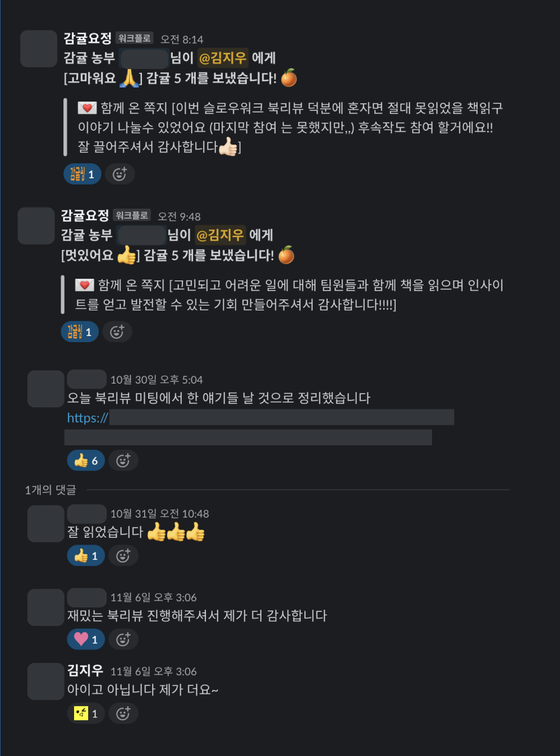
Task: Add reaction to the 북리뷰 미팅 summary message
Action: click(123, 460)
